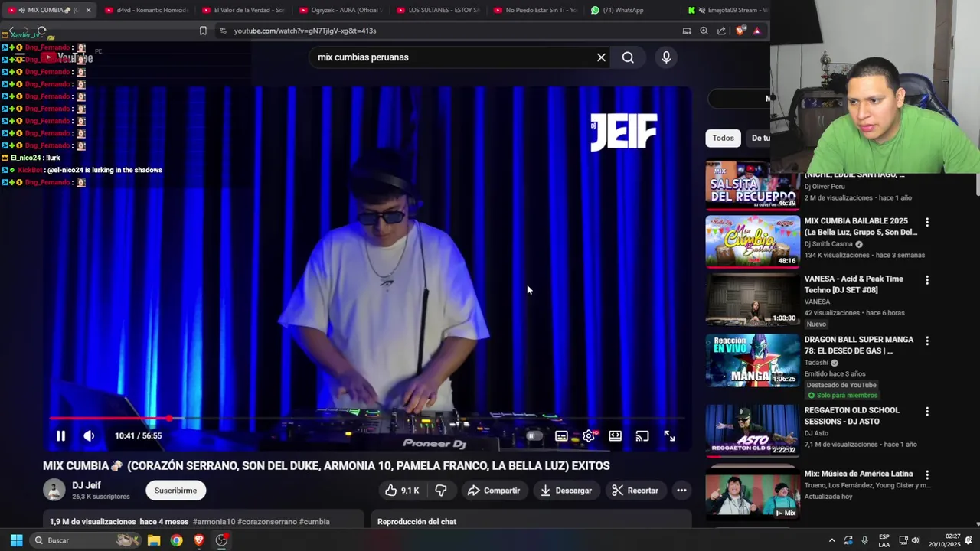Click taskbar Buscar search box
This screenshot has height=551, width=980.
(x=86, y=540)
